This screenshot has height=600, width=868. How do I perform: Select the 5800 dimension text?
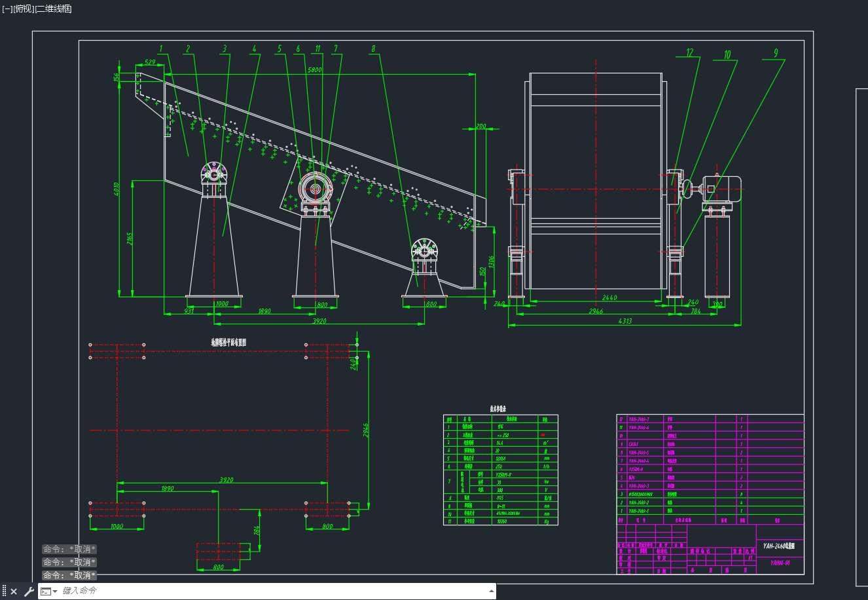click(x=315, y=69)
